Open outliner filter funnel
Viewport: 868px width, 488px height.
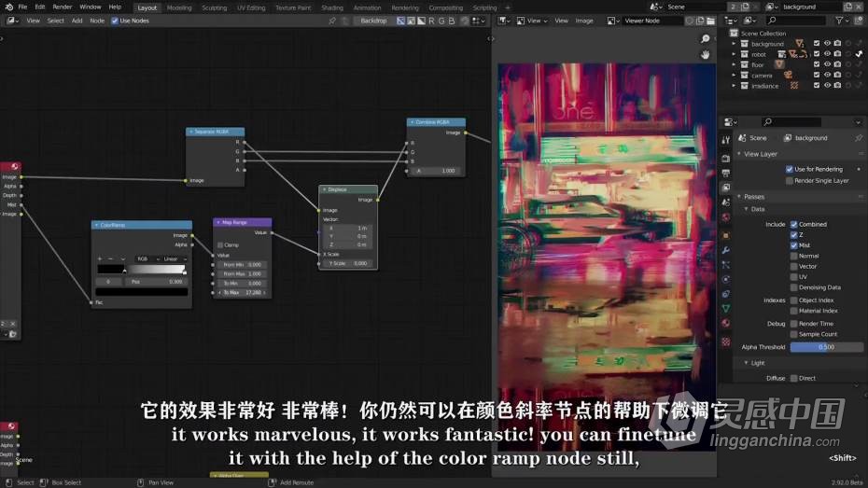pyautogui.click(x=840, y=21)
